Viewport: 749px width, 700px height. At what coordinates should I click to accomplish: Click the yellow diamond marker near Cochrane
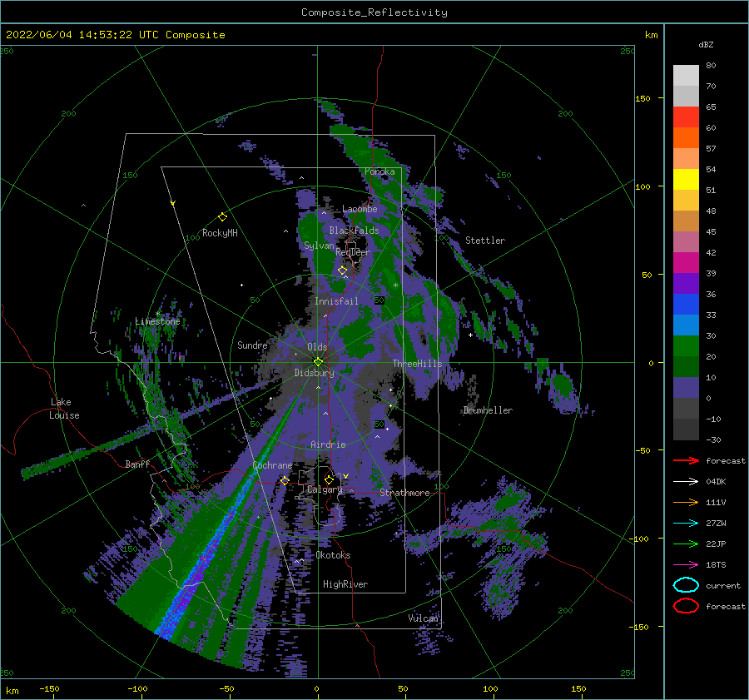coord(285,480)
